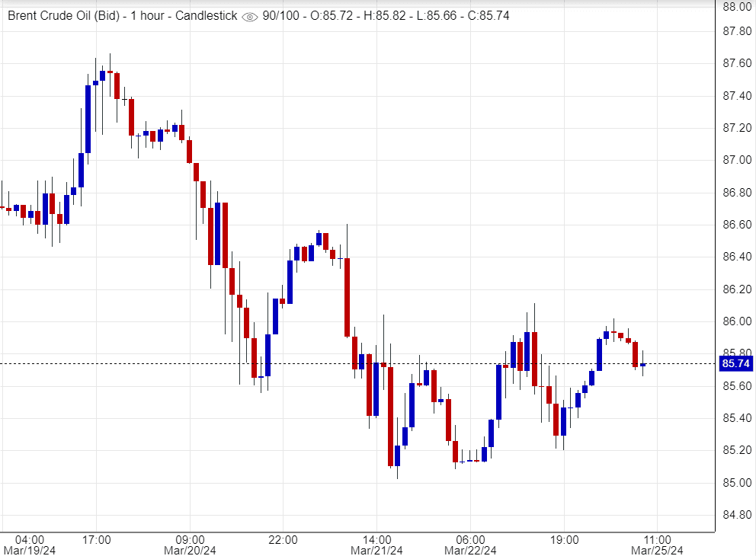
Task: Click the last candlestick at chart's right edge
Action: pyautogui.click(x=642, y=365)
